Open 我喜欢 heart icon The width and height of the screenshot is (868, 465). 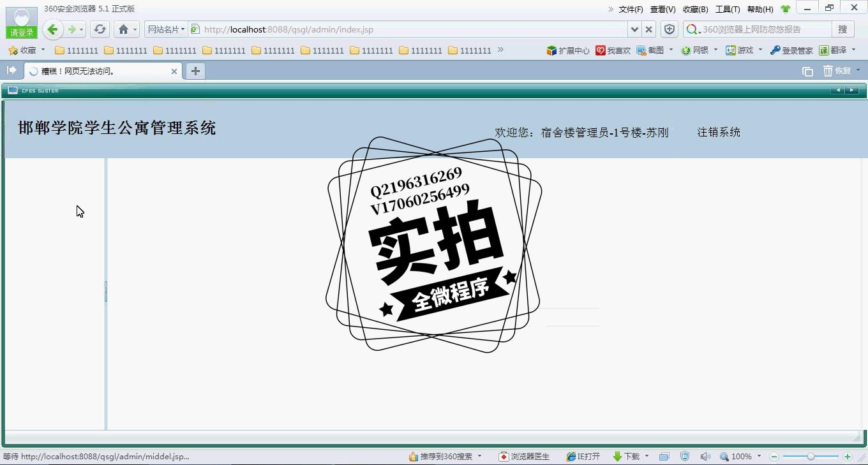coord(613,50)
